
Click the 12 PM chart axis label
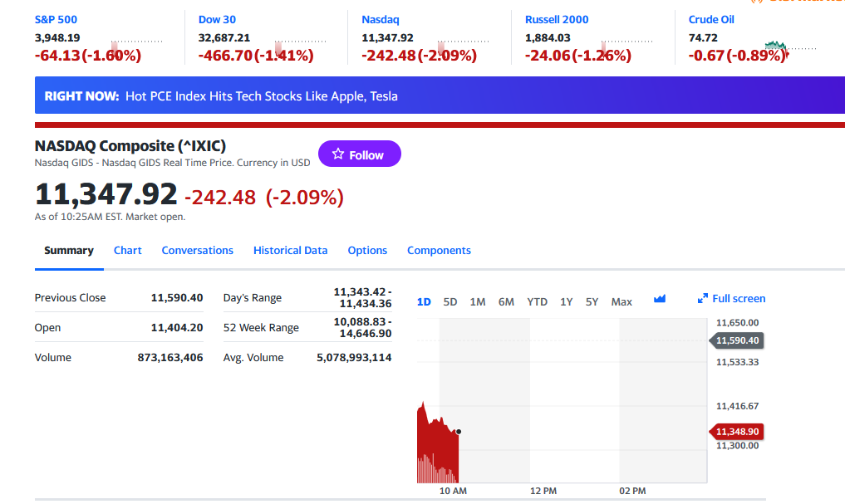point(543,491)
